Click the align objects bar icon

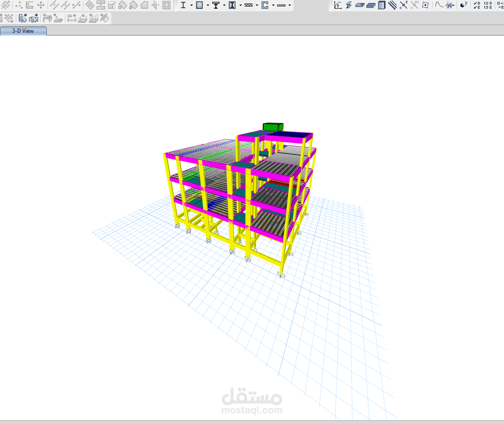point(30,5)
